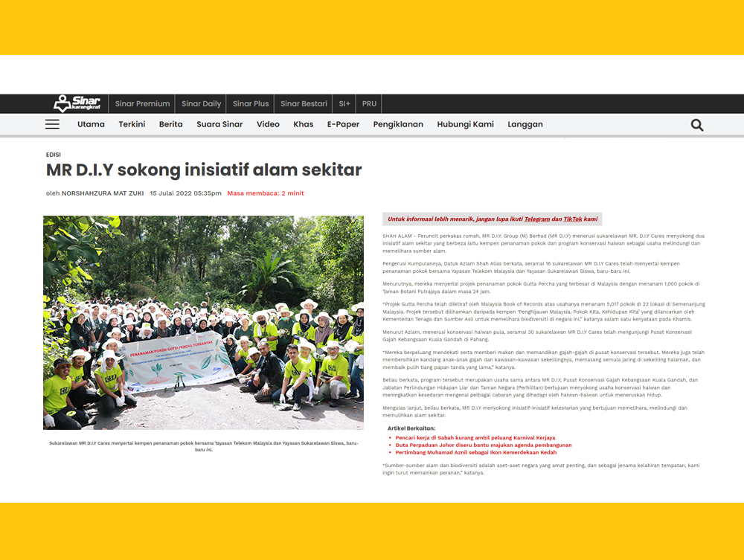Screen dimensions: 744x560
Task: Click the paragraph starting Pengerusi Kumpulannya
Action: pos(531,268)
